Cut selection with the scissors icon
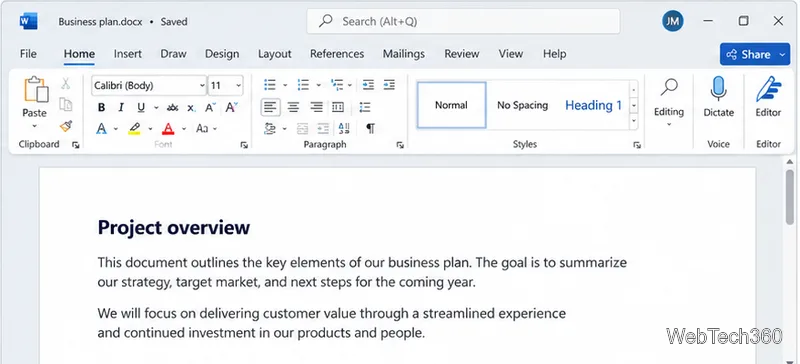Screen dimensions: 800x364 click(66, 83)
